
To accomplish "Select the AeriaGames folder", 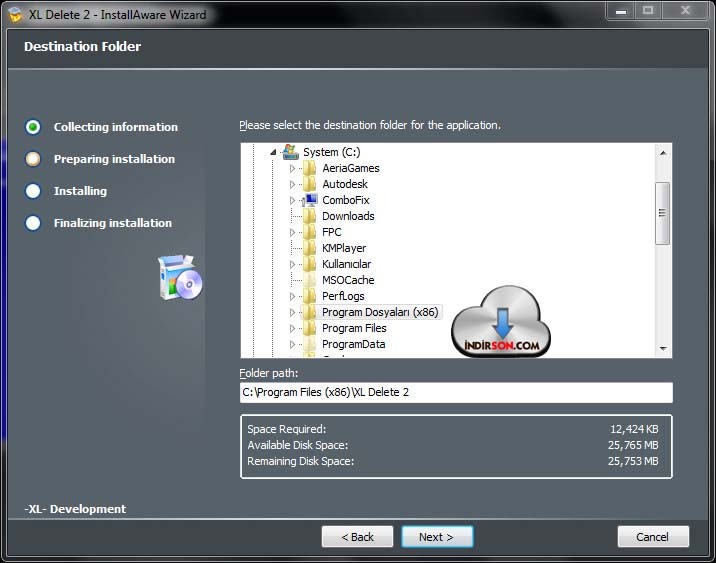I will [351, 168].
